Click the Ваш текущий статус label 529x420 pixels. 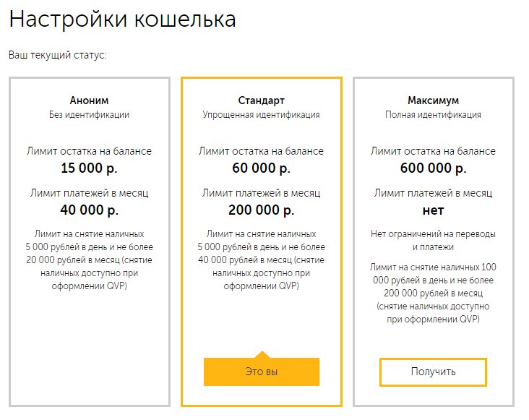tap(58, 55)
